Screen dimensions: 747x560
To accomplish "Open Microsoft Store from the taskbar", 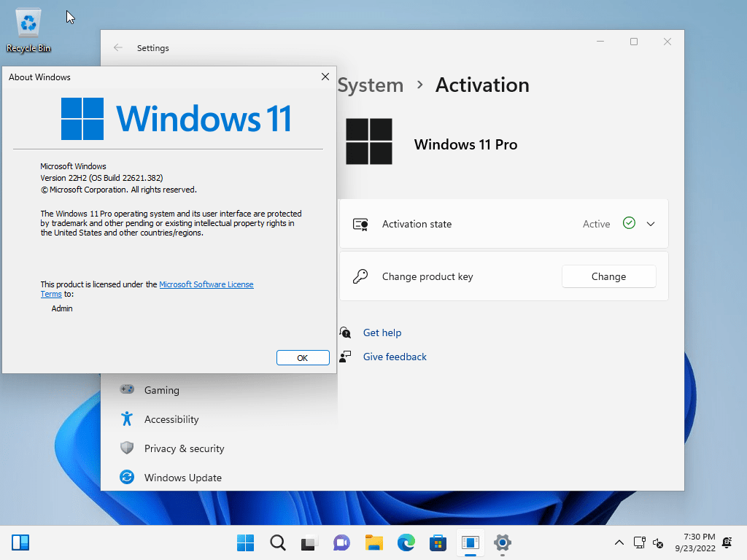I will click(x=438, y=542).
